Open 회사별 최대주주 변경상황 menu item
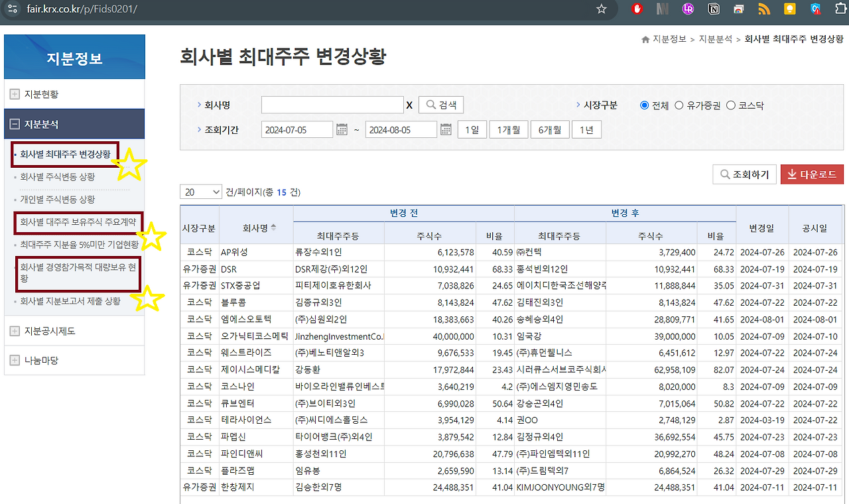Screen dimensions: 849x504 pyautogui.click(x=65, y=155)
